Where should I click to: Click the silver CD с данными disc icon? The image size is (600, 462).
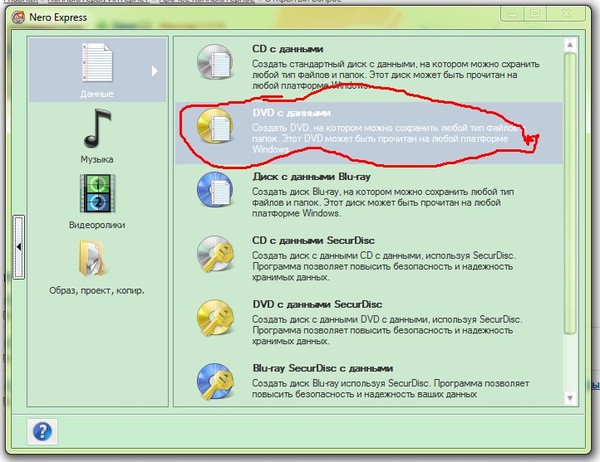(215, 62)
